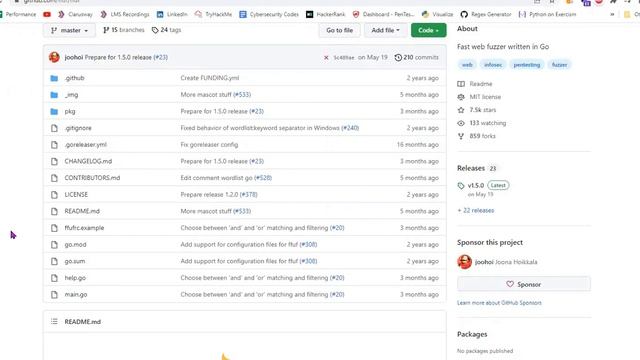Viewport: 640px width, 360px height.
Task: Open the _img folder icon
Action: click(54, 95)
